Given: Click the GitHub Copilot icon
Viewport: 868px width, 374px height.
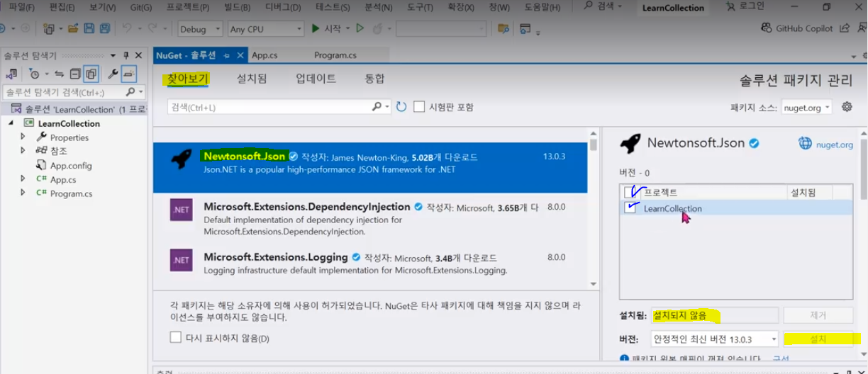Looking at the screenshot, I should click(767, 28).
